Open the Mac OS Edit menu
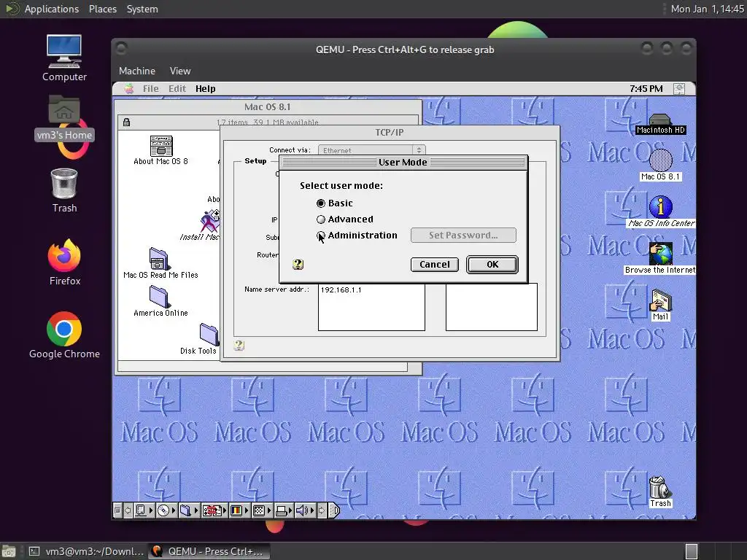 177,88
